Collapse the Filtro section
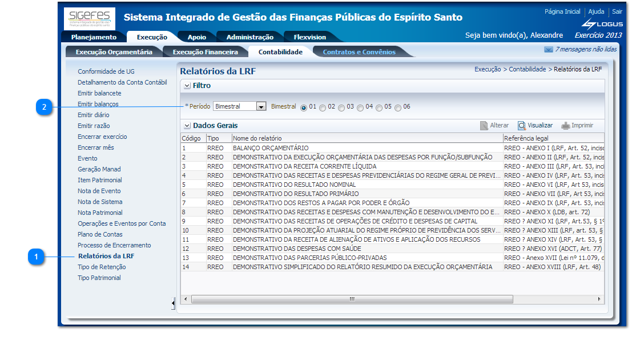 tap(187, 86)
